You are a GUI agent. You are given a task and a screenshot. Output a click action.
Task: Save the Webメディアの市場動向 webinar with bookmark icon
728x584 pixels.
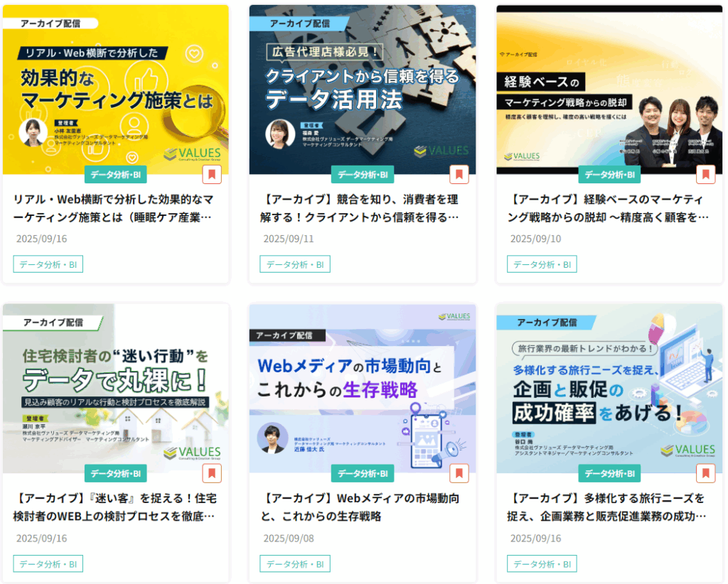pos(459,473)
